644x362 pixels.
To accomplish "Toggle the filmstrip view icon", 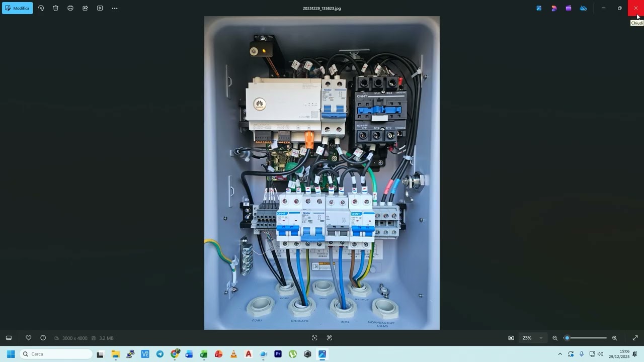I will click(9, 338).
